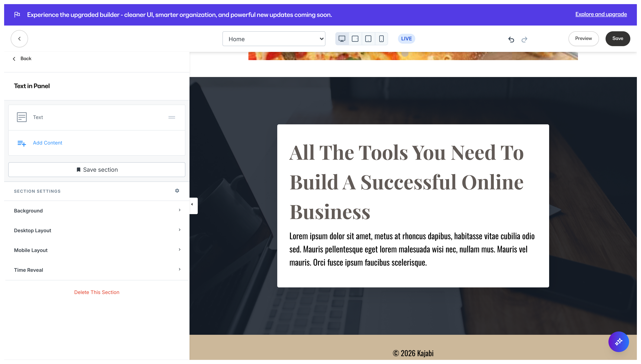The width and height of the screenshot is (641, 364).
Task: Click the redo arrow icon
Action: click(524, 39)
